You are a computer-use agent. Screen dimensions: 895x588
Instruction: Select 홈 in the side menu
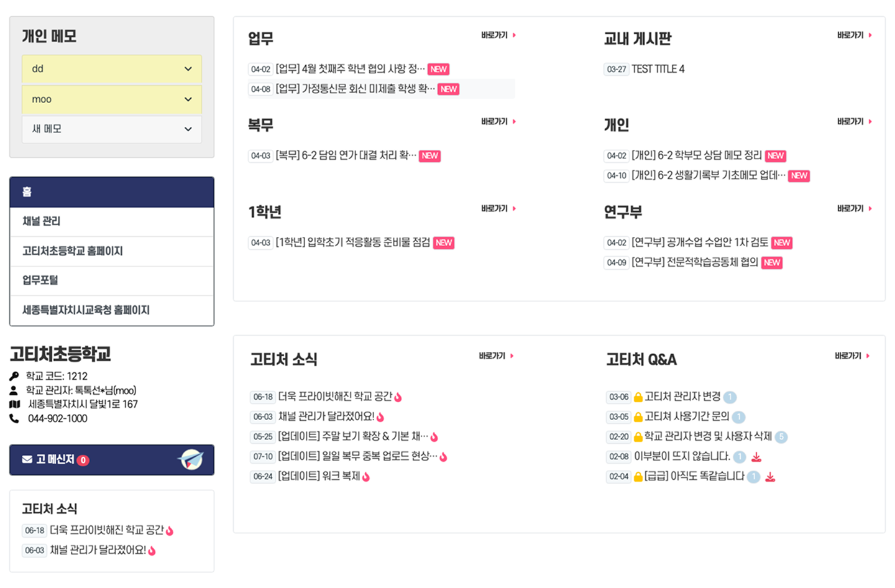coord(27,192)
